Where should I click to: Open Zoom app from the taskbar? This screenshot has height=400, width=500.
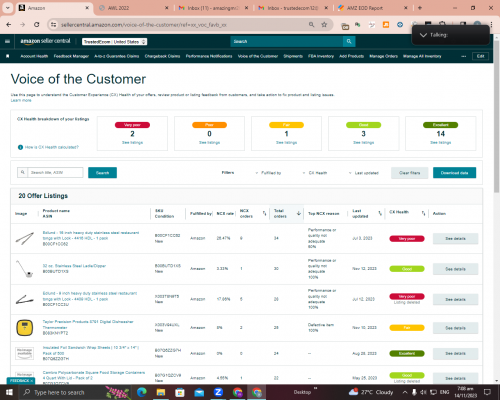[x=218, y=392]
